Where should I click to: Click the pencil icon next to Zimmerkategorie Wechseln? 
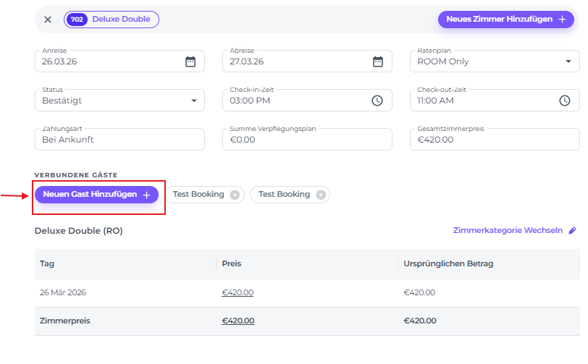coord(572,231)
